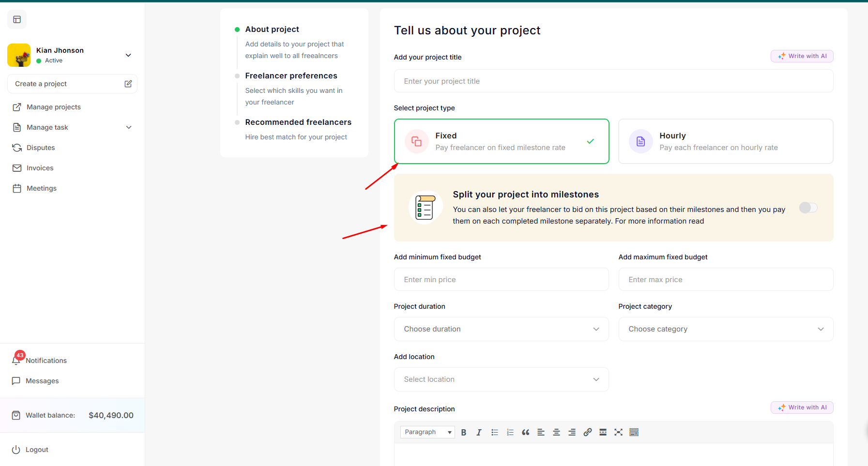The height and width of the screenshot is (466, 868).
Task: Click the Create a project button
Action: coord(72,84)
